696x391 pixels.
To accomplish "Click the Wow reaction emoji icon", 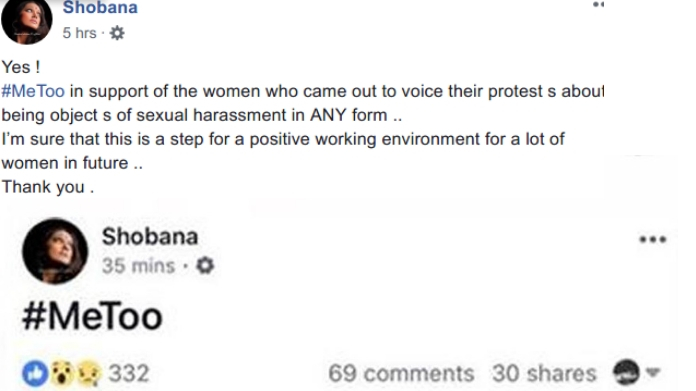I will (62, 373).
